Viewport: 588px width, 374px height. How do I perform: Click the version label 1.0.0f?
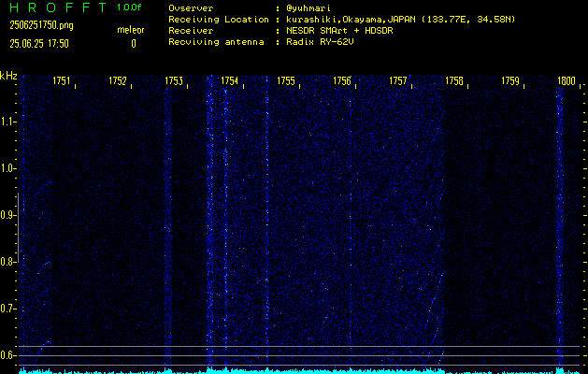click(129, 7)
